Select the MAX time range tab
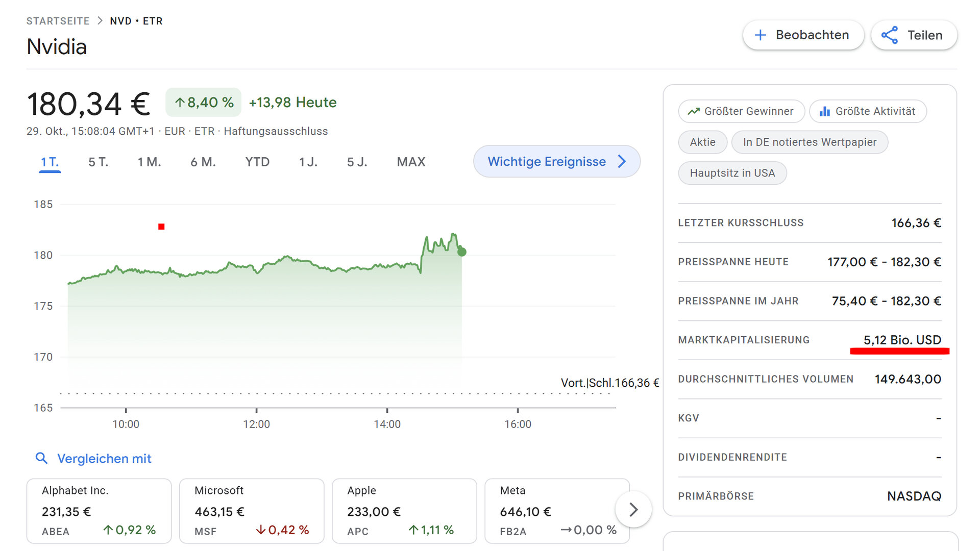The height and width of the screenshot is (551, 980). coord(411,162)
